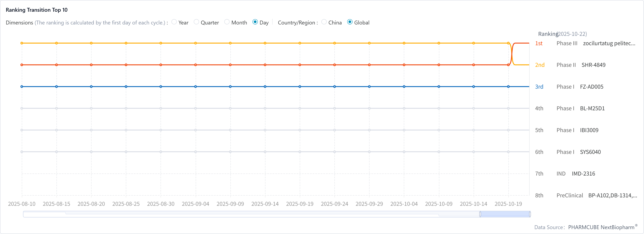Select the Year dimension radio button
The height and width of the screenshot is (234, 644).
(174, 22)
